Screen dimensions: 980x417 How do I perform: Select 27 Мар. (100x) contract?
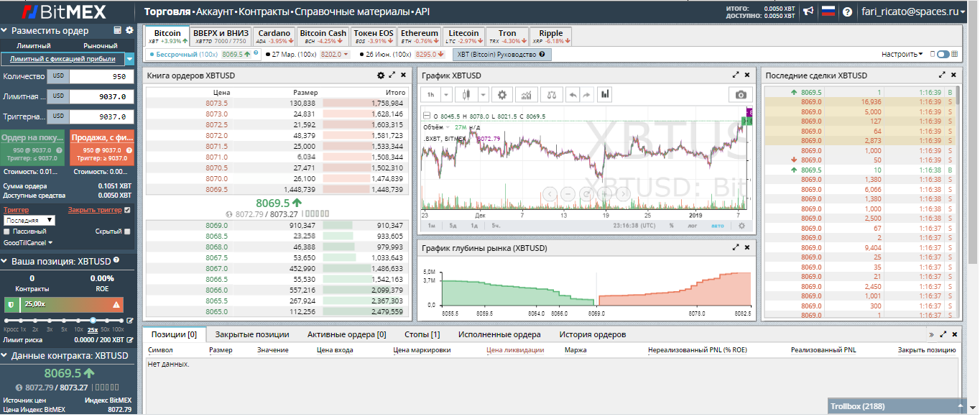(x=307, y=54)
